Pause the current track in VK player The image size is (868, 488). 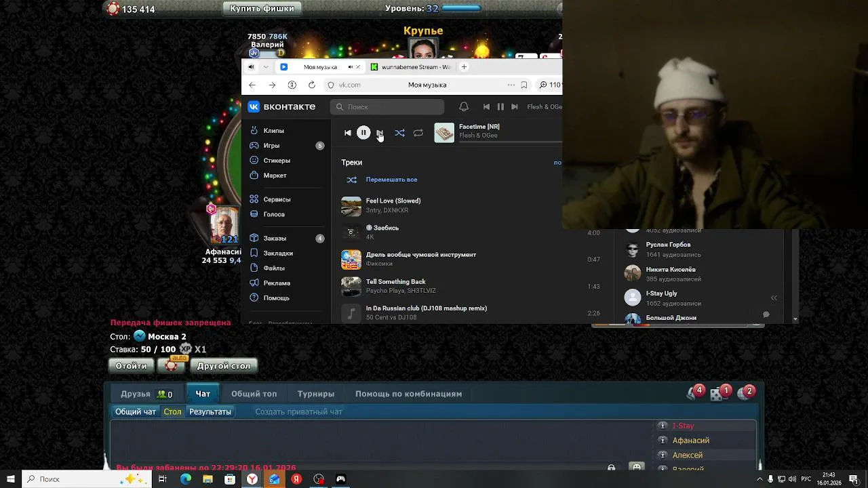click(x=363, y=133)
